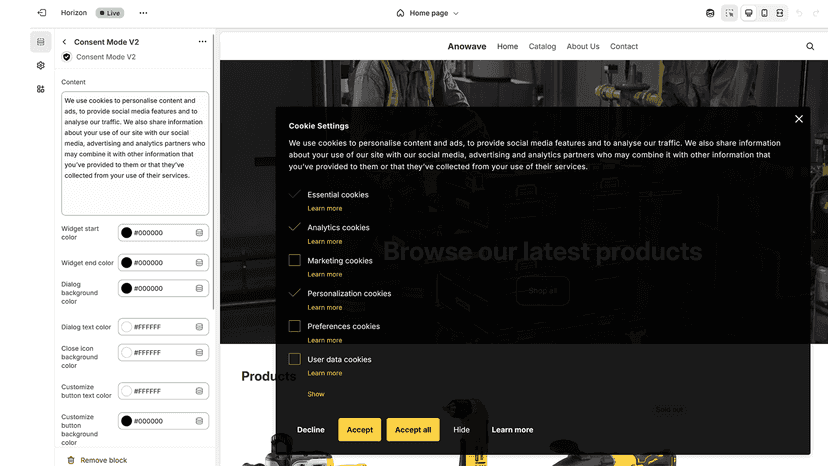
Task: Open the Catalog menu item
Action: coord(542,46)
